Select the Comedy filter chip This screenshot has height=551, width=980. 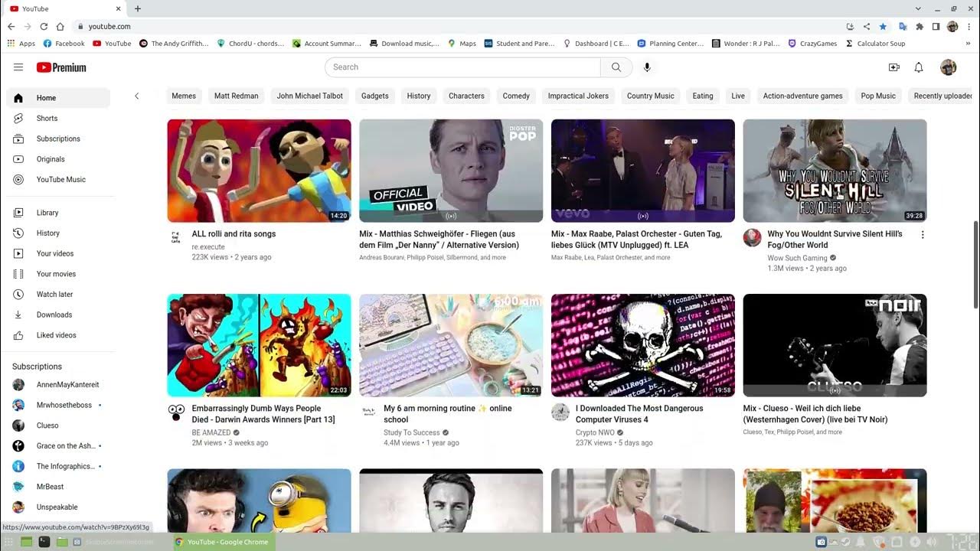click(516, 96)
